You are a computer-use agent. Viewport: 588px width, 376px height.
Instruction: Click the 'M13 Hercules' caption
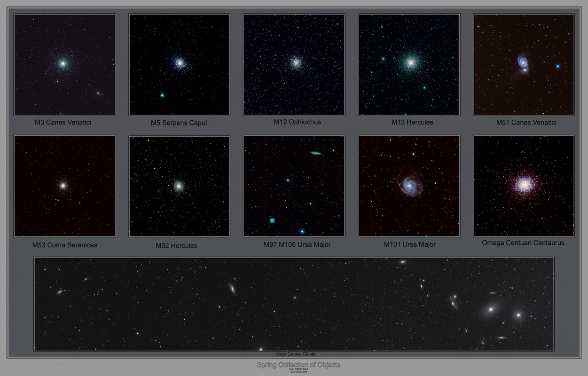[412, 122]
